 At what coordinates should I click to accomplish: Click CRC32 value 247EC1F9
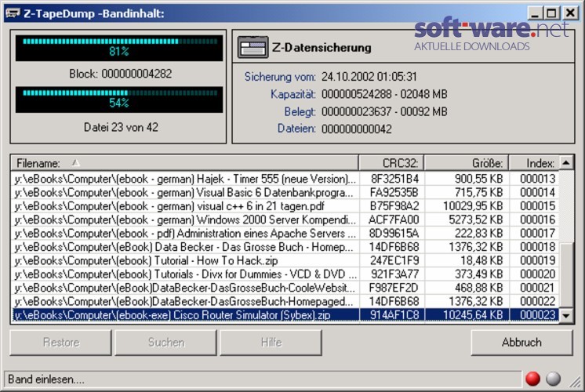[394, 260]
